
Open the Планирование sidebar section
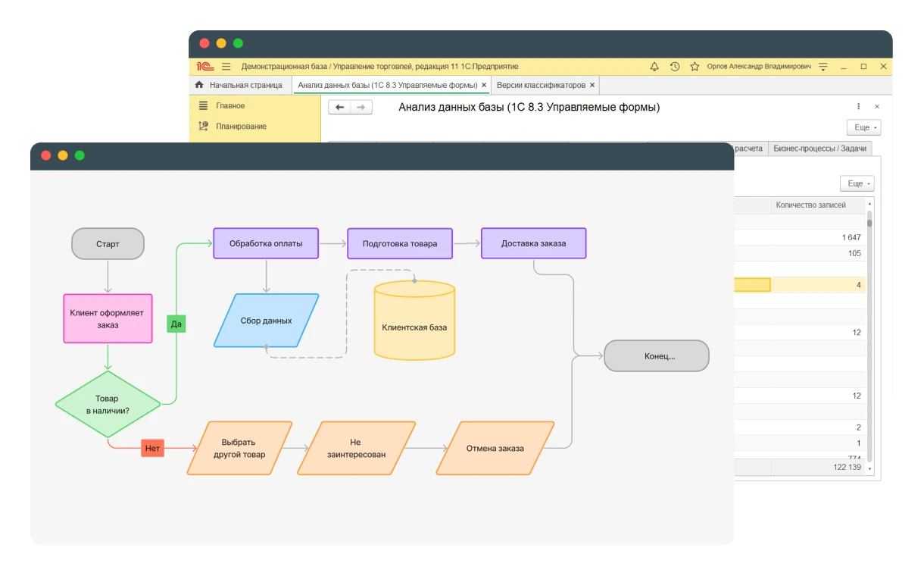point(241,127)
